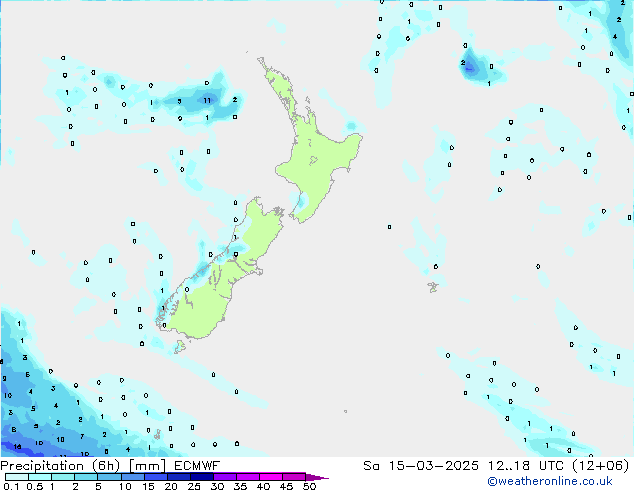Pick the 10–15 mm legend color swatch
The width and height of the screenshot is (634, 490).
pos(132,477)
